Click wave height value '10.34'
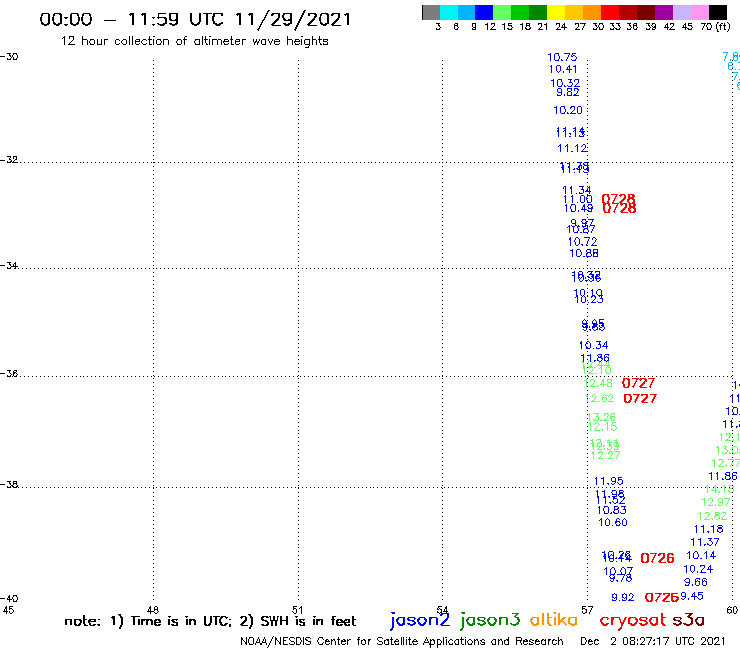The image size is (740, 650). (594, 346)
